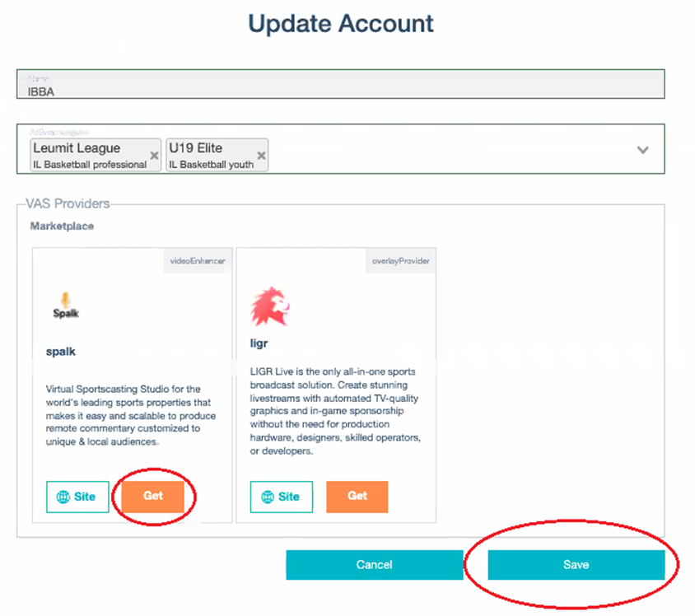Viewport: 695px width, 616px height.
Task: Click the globe icon on spalk Site button
Action: coord(63,497)
